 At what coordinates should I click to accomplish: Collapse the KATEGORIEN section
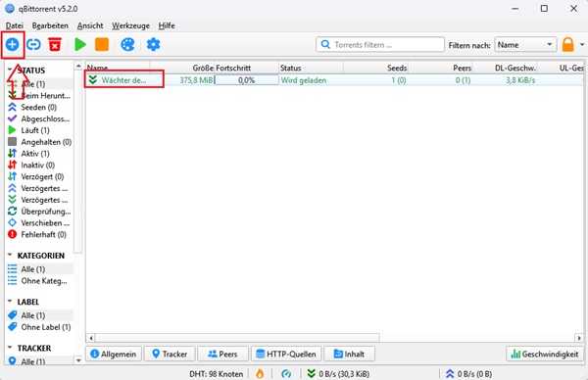10,255
